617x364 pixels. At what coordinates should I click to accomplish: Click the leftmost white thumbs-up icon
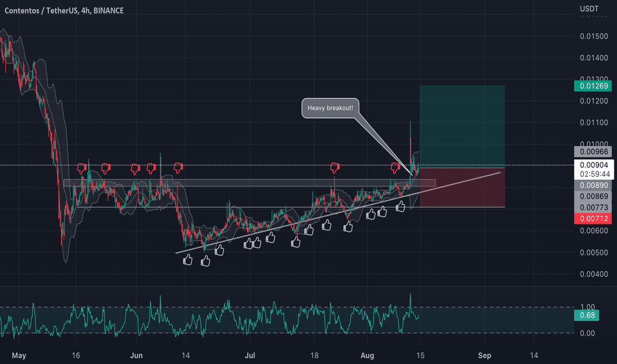tap(188, 259)
